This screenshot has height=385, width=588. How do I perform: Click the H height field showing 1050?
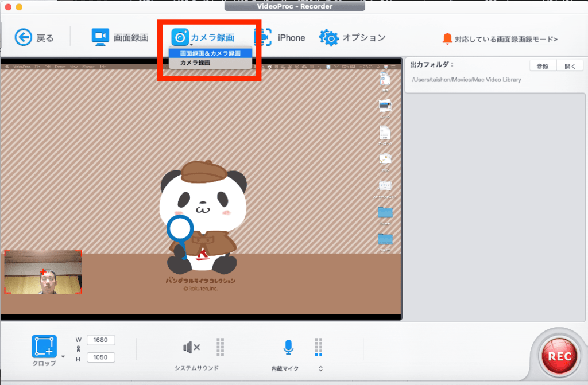pyautogui.click(x=100, y=357)
